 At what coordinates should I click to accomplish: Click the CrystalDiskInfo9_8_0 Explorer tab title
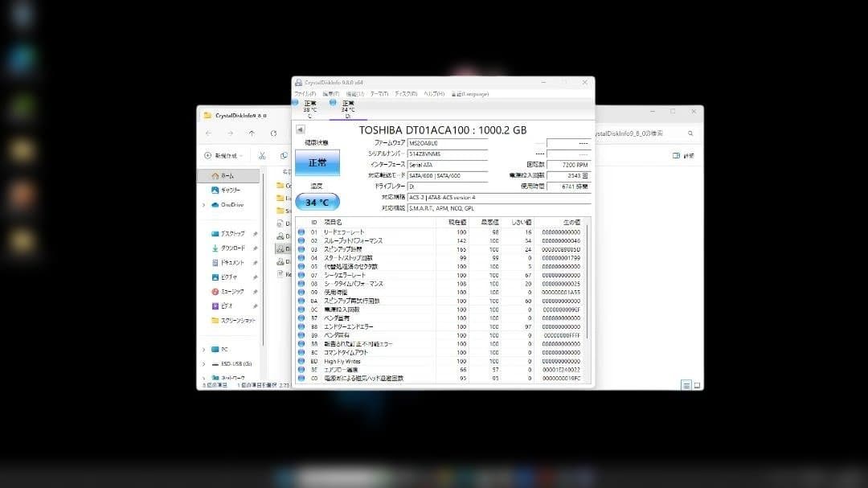point(241,116)
